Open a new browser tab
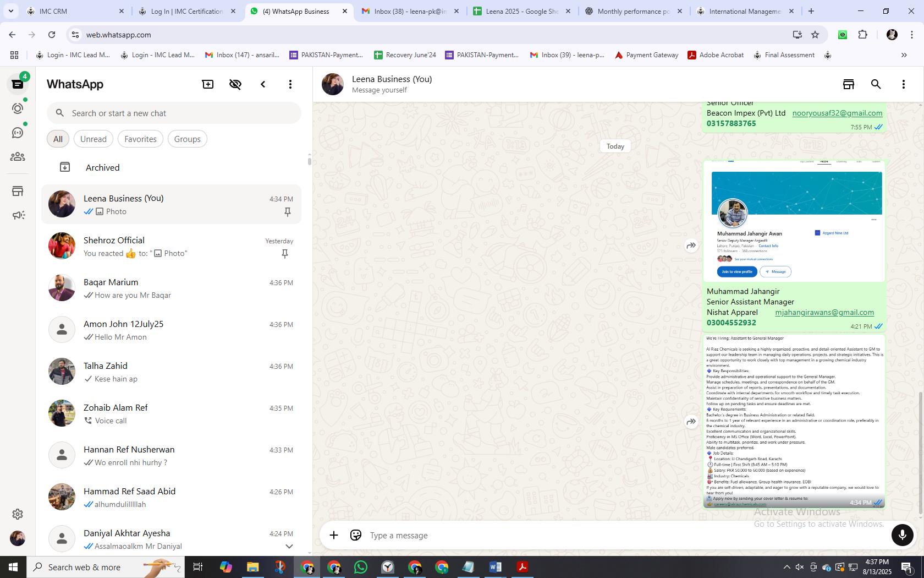The height and width of the screenshot is (578, 924). coord(811,11)
